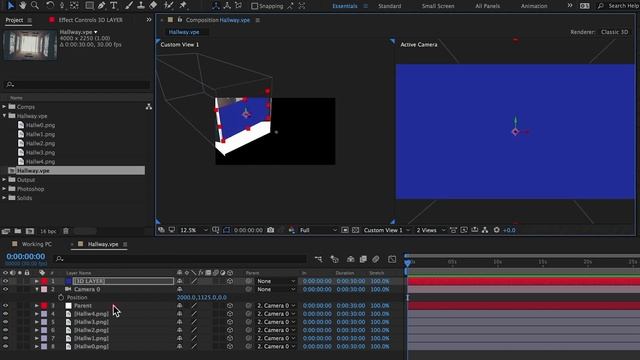The height and width of the screenshot is (360, 640).
Task: Click the Hallway.vpe breadcrumb in viewer
Action: pos(184,32)
